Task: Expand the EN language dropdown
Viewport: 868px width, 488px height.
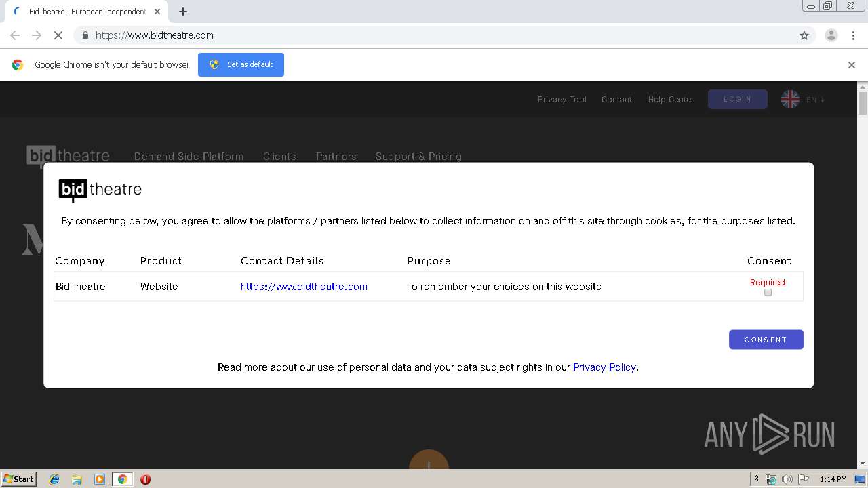Action: pyautogui.click(x=816, y=100)
